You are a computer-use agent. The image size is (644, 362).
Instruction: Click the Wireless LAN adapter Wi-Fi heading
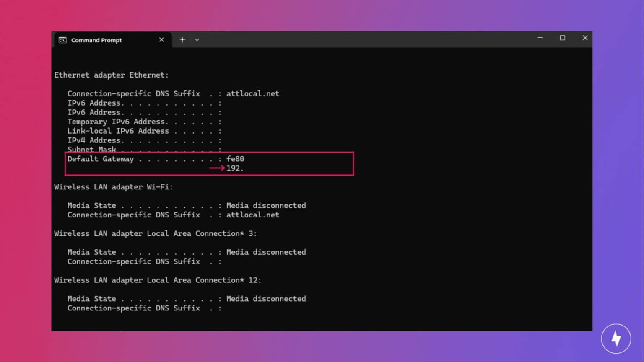(x=113, y=187)
